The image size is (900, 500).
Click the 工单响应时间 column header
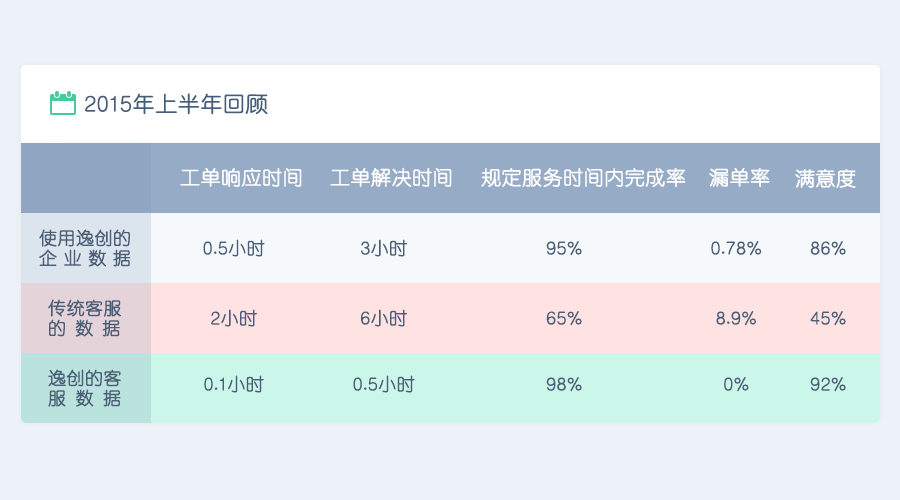click(241, 178)
